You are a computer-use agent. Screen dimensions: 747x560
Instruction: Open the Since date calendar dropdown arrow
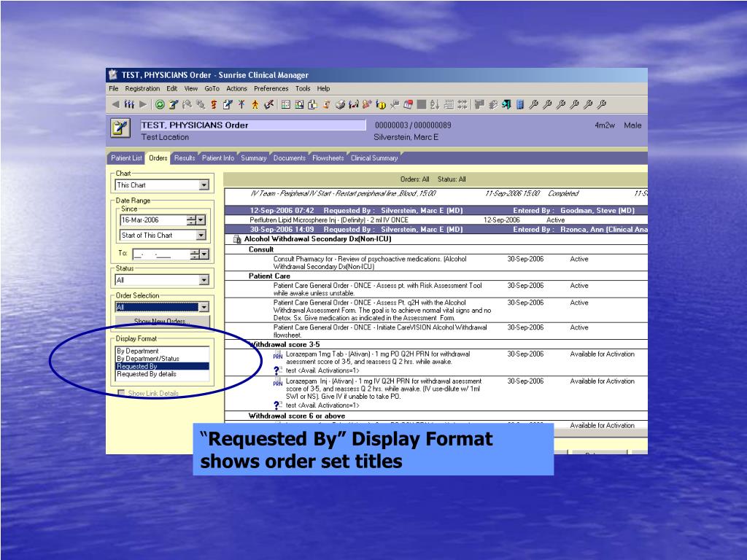pyautogui.click(x=201, y=220)
